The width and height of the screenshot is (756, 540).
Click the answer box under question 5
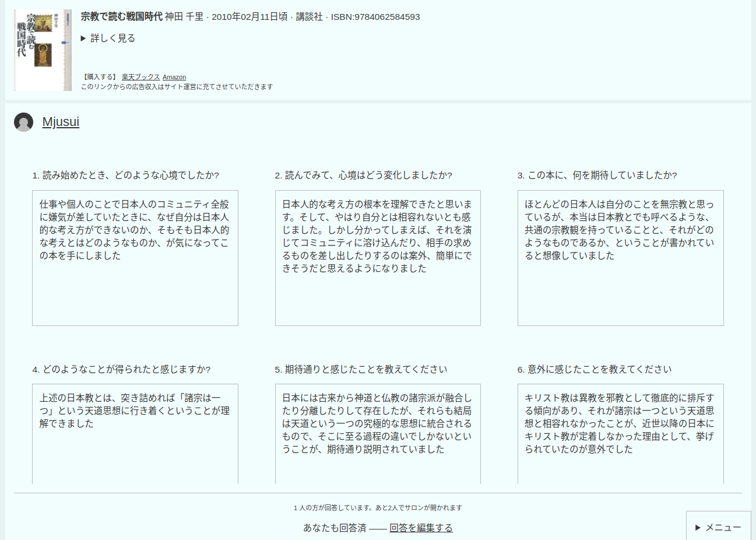(378, 434)
